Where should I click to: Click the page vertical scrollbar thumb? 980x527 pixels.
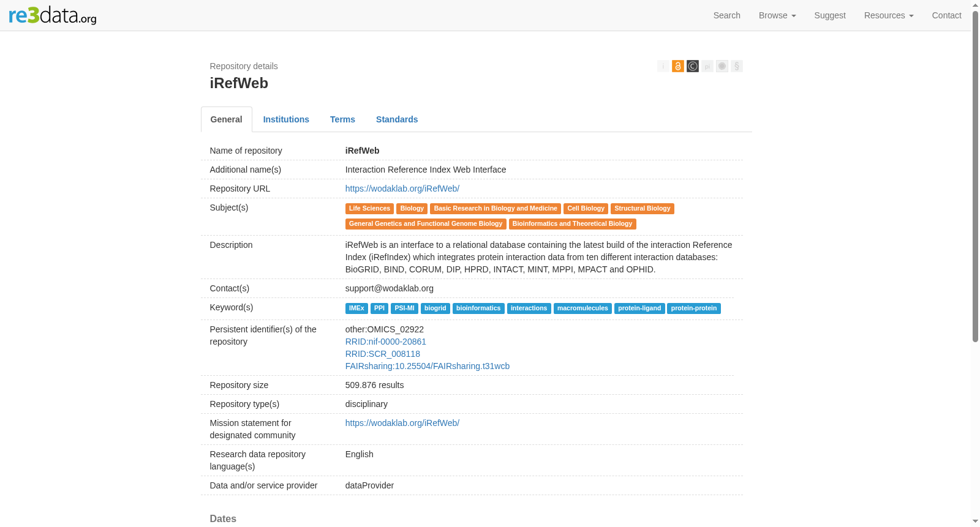(x=976, y=176)
